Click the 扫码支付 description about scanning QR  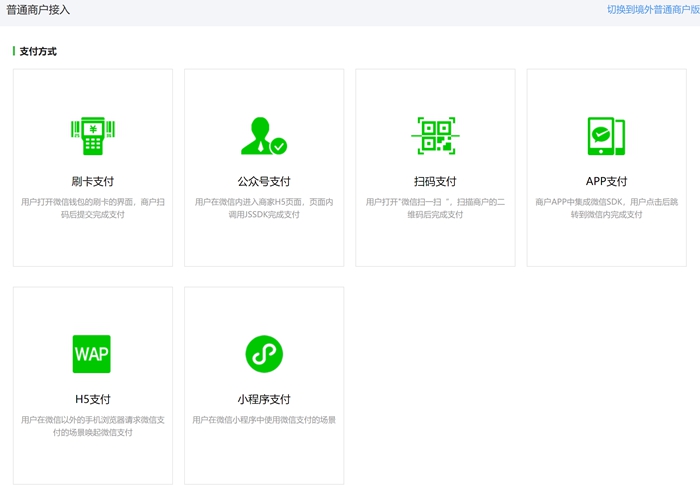[x=435, y=208]
